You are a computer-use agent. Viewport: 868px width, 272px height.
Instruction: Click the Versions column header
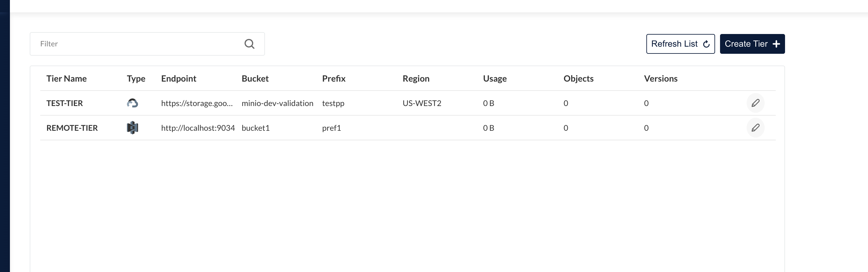[660, 79]
